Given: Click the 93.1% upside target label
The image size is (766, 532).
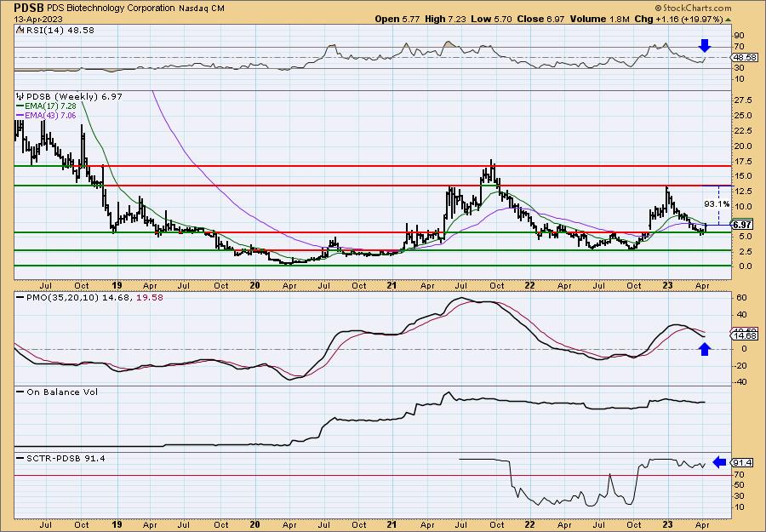Looking at the screenshot, I should (x=717, y=203).
